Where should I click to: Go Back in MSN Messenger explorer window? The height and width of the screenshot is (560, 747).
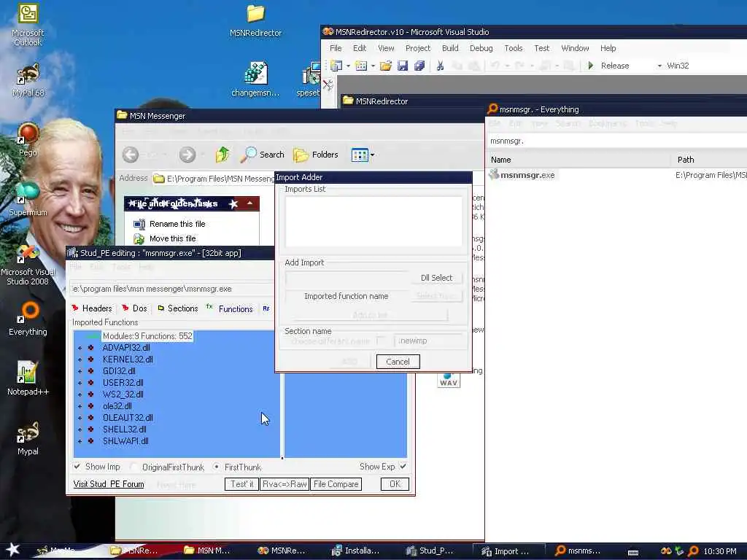(131, 155)
